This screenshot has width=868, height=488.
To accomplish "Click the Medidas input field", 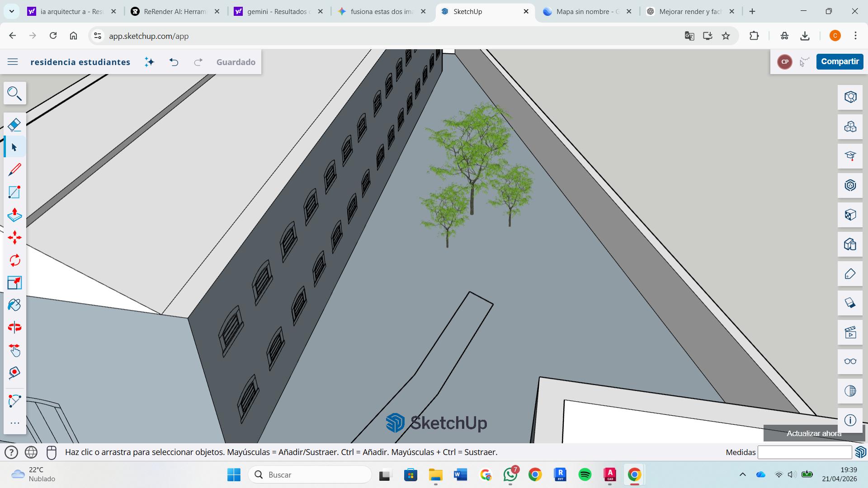I will [804, 452].
